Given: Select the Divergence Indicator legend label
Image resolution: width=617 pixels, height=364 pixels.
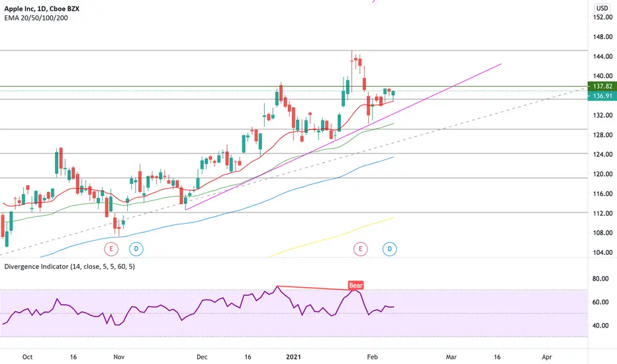Looking at the screenshot, I should (x=70, y=267).
